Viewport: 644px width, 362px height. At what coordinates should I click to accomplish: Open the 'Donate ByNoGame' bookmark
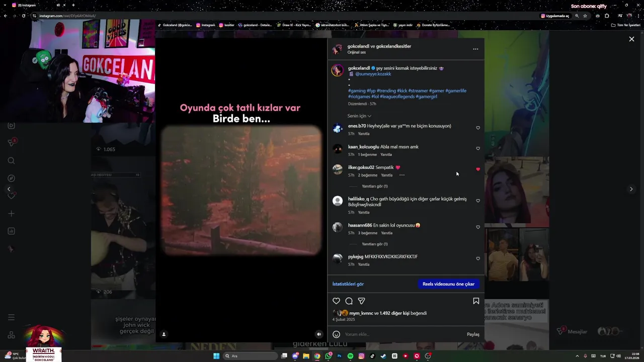pos(433,25)
